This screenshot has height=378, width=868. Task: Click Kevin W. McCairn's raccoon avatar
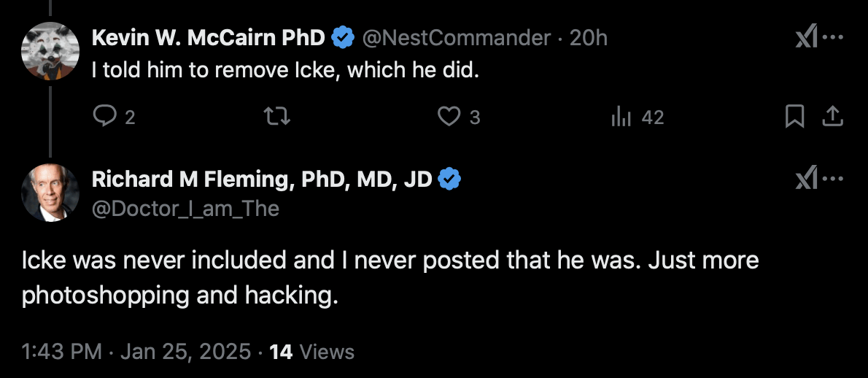[50, 52]
